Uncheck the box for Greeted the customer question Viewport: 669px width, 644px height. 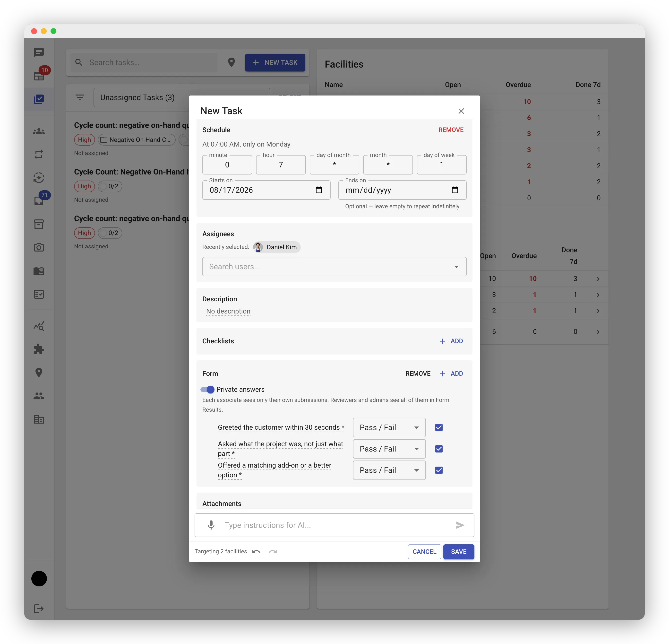click(x=439, y=427)
